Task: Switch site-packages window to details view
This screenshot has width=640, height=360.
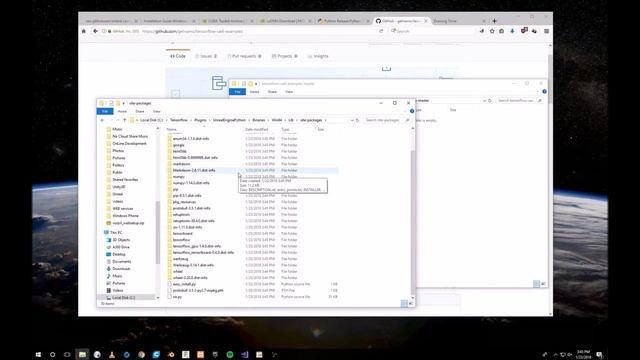Action: point(404,303)
